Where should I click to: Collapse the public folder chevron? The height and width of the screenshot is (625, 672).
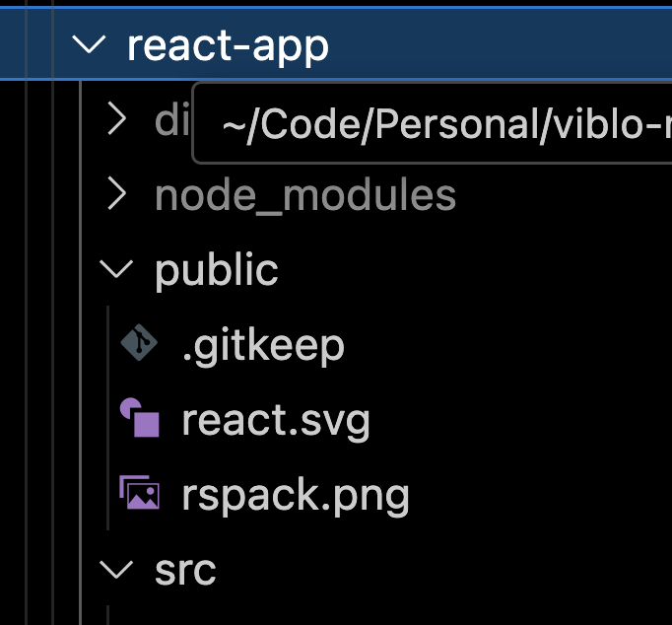[117, 269]
